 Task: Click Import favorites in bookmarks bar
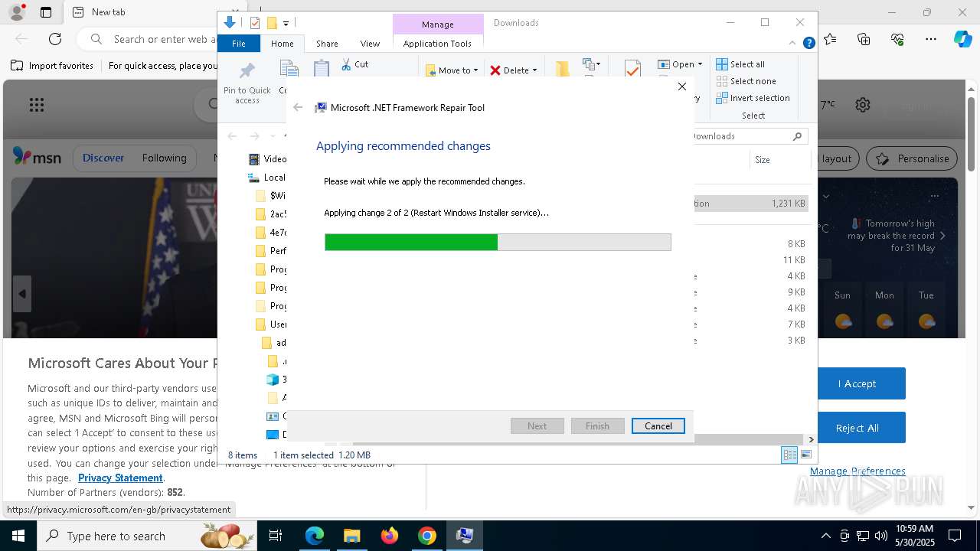click(x=52, y=66)
